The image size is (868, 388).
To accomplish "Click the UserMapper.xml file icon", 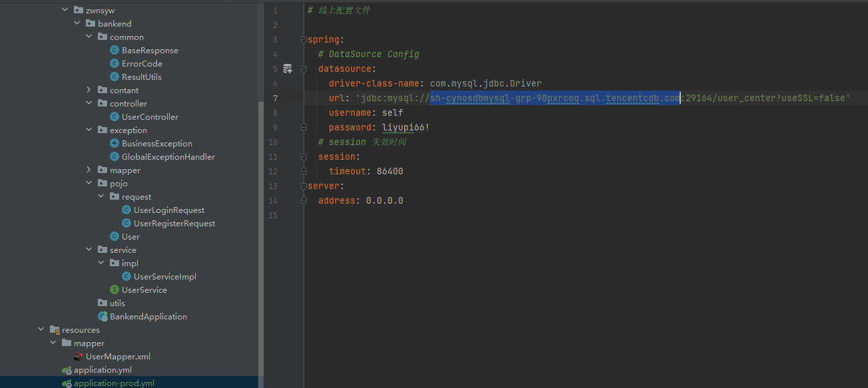I will click(x=79, y=356).
